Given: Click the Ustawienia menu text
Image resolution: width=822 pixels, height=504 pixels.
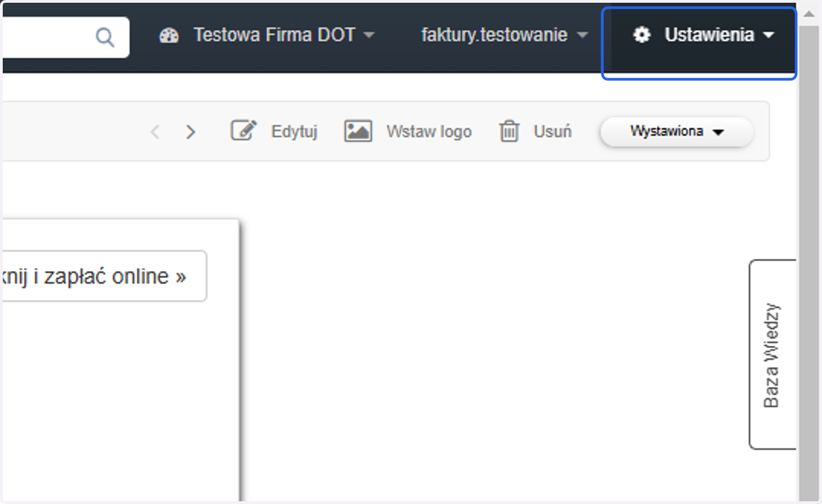Looking at the screenshot, I should pyautogui.click(x=710, y=35).
